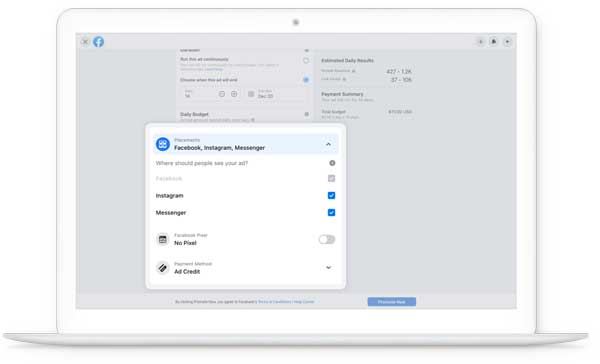Click 'Estimated Daily Results' heading

pos(347,60)
